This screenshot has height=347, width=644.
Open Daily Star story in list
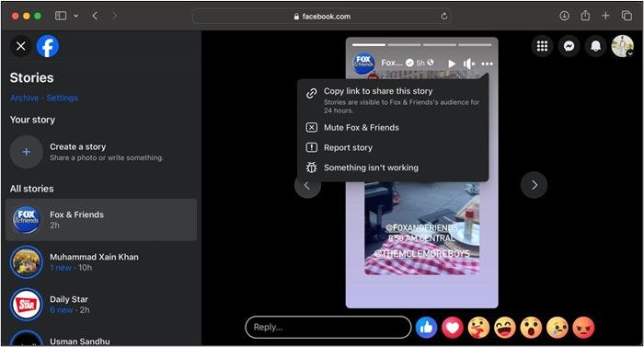[101, 305]
